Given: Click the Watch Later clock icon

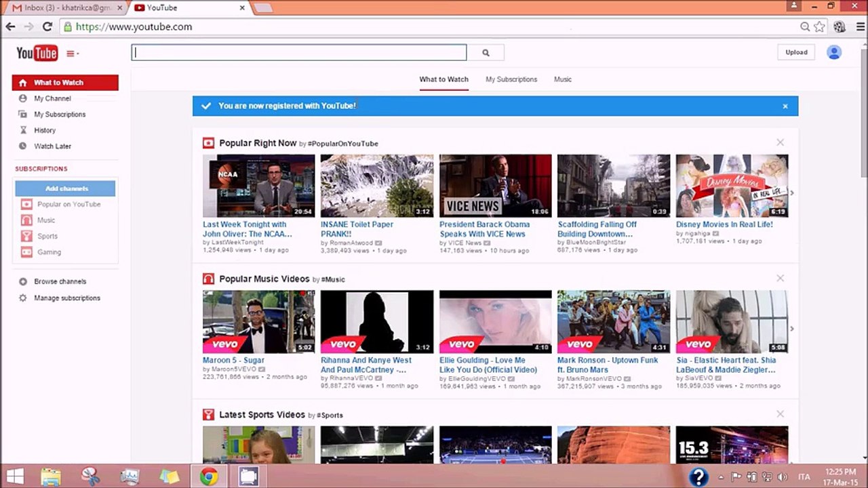Looking at the screenshot, I should [23, 146].
